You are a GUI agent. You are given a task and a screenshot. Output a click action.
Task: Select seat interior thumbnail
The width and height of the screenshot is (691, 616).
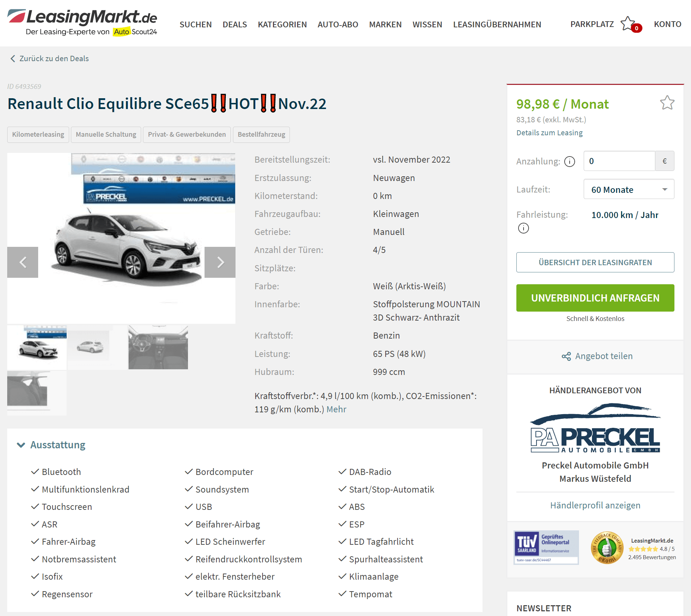pyautogui.click(x=37, y=393)
